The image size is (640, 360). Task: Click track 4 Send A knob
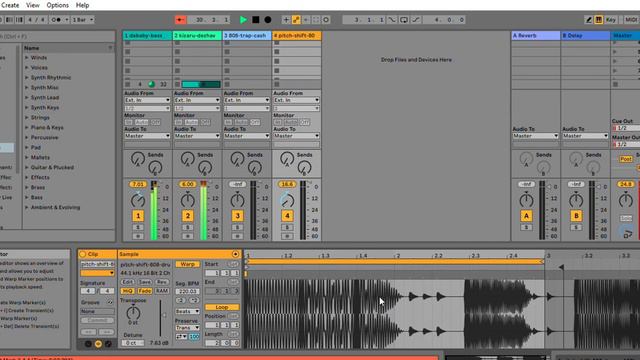(x=287, y=159)
